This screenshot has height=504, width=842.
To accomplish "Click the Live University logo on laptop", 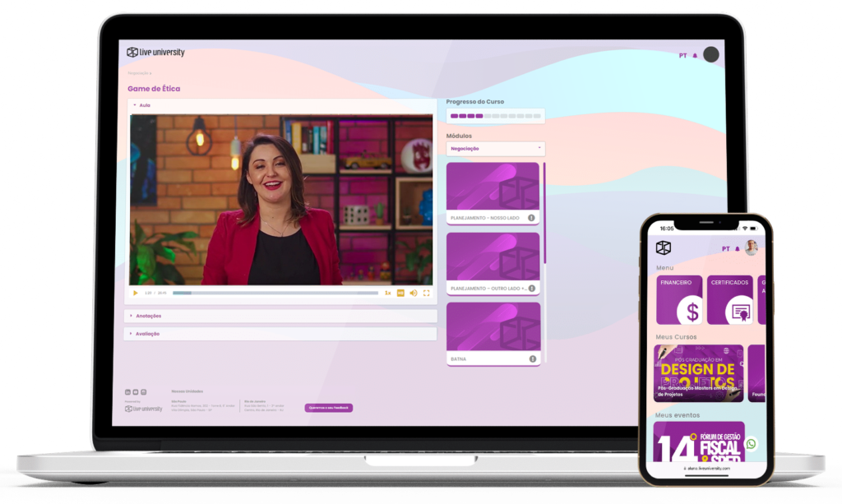I will coord(155,53).
